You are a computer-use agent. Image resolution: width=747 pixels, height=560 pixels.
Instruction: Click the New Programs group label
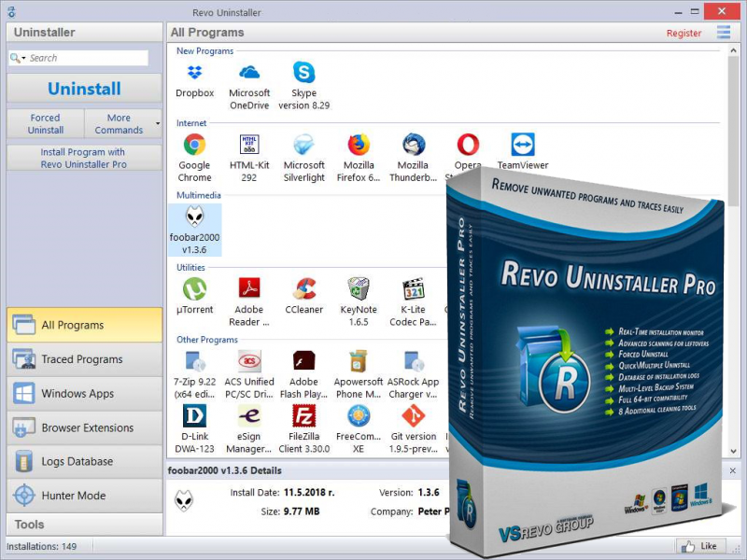pos(204,51)
